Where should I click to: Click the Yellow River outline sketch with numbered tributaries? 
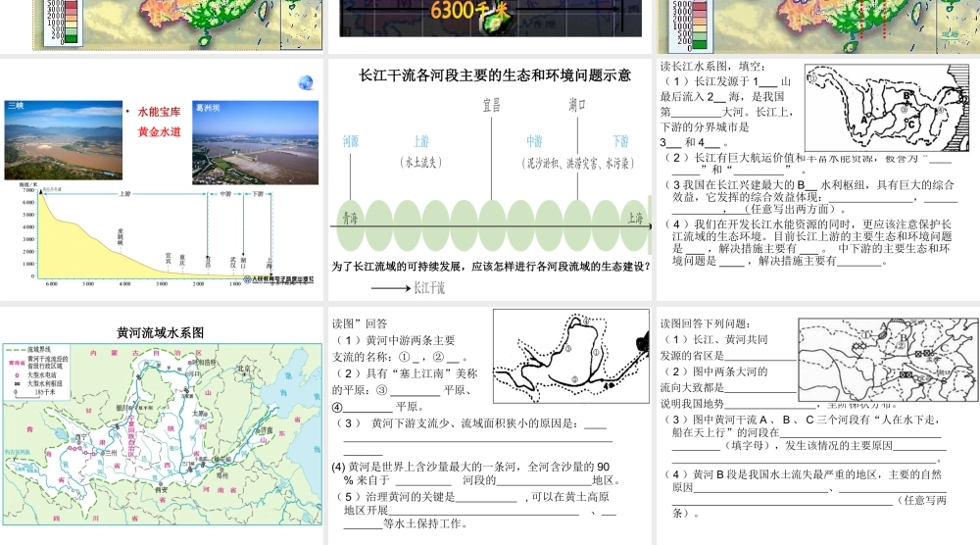point(571,356)
